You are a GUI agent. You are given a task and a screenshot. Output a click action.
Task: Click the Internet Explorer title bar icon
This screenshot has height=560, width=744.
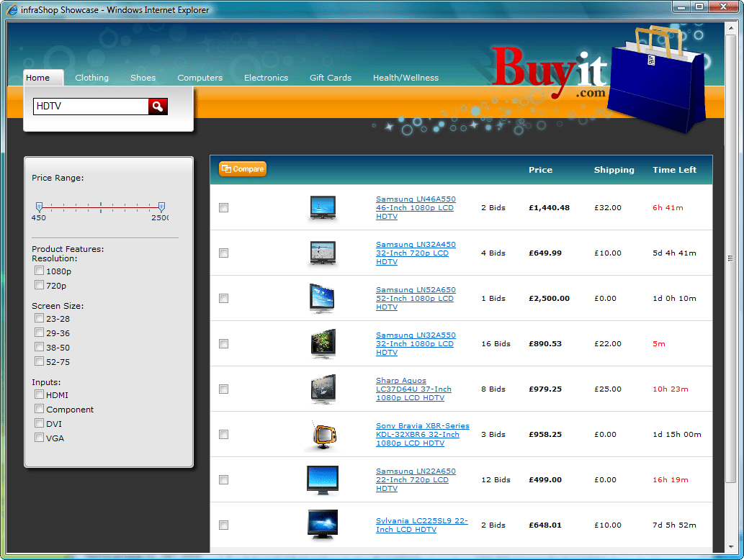pos(12,9)
